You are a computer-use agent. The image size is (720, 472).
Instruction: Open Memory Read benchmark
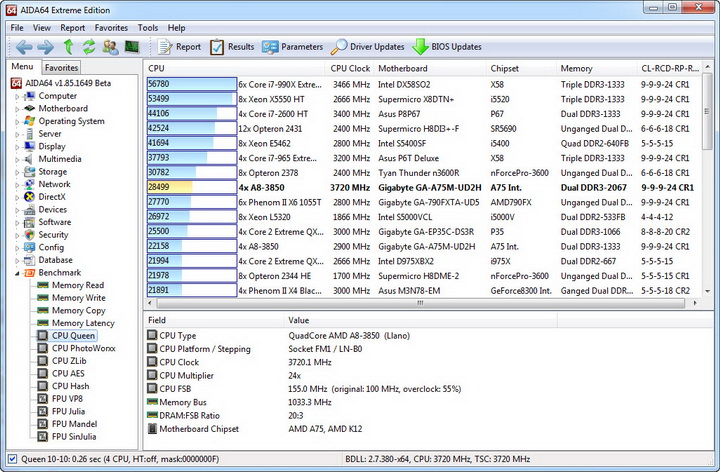coord(78,285)
